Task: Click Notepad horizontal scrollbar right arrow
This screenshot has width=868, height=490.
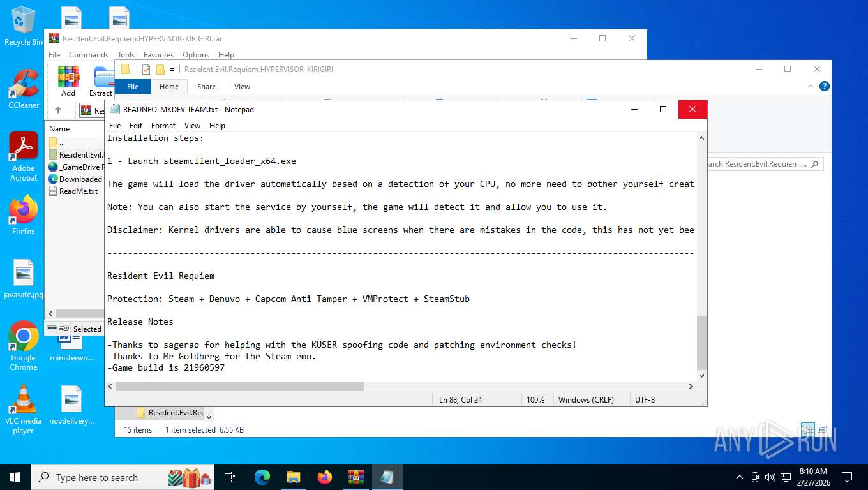Action: pyautogui.click(x=691, y=387)
